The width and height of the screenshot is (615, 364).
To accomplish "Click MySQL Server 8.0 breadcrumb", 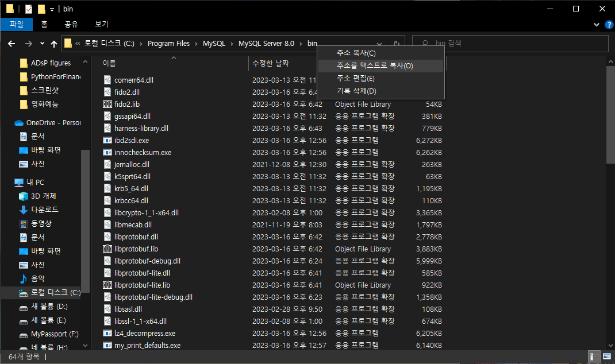I will pos(266,44).
